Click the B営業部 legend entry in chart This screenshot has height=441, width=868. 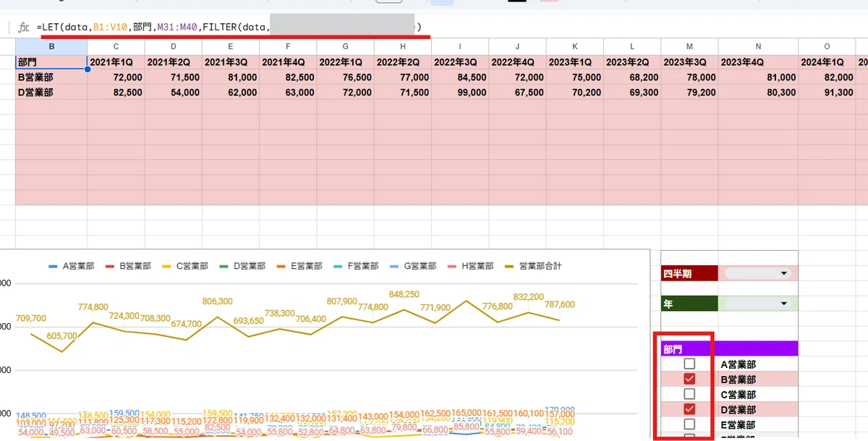tap(128, 266)
